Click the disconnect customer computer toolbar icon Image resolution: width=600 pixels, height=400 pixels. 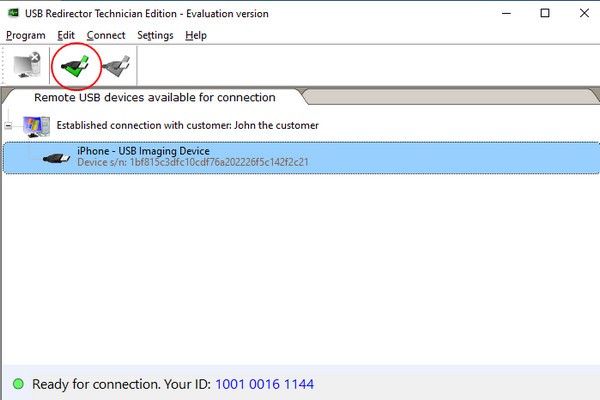point(26,65)
